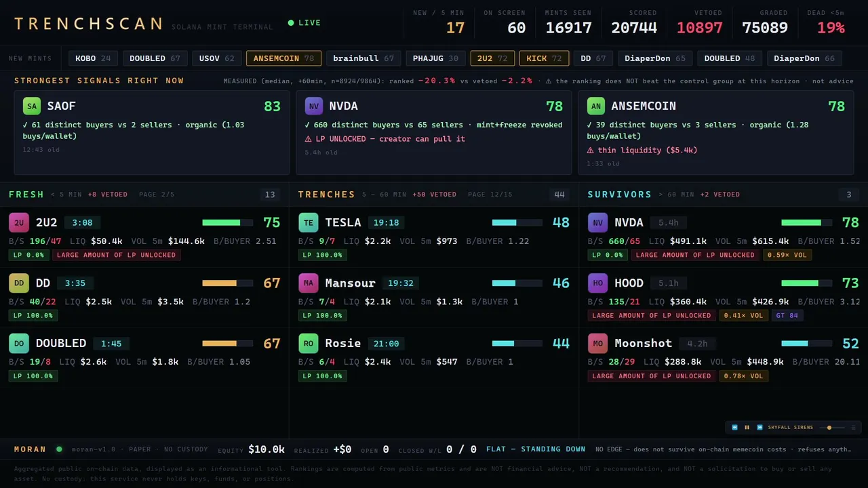Click the Rosie age timer 21:00
Screen dimensions: 868x488
coord(386,344)
